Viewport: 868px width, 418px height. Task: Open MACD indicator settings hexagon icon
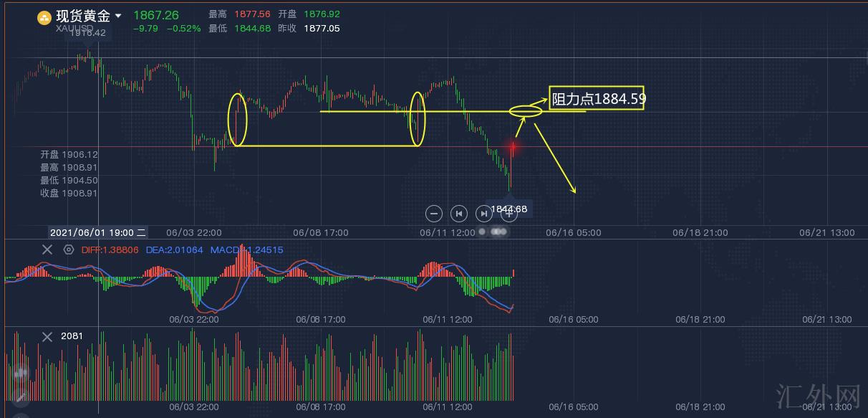point(69,250)
